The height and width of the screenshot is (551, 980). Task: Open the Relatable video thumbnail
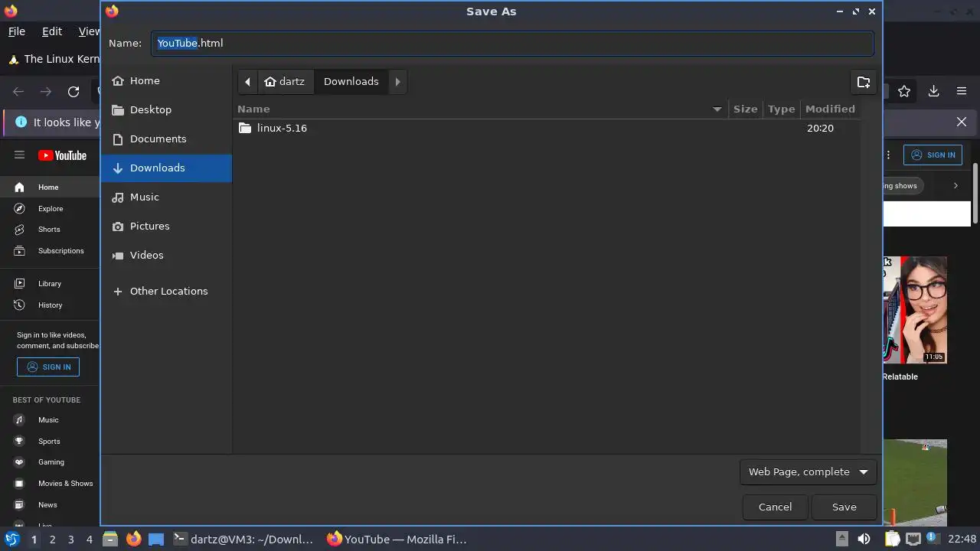tap(915, 310)
